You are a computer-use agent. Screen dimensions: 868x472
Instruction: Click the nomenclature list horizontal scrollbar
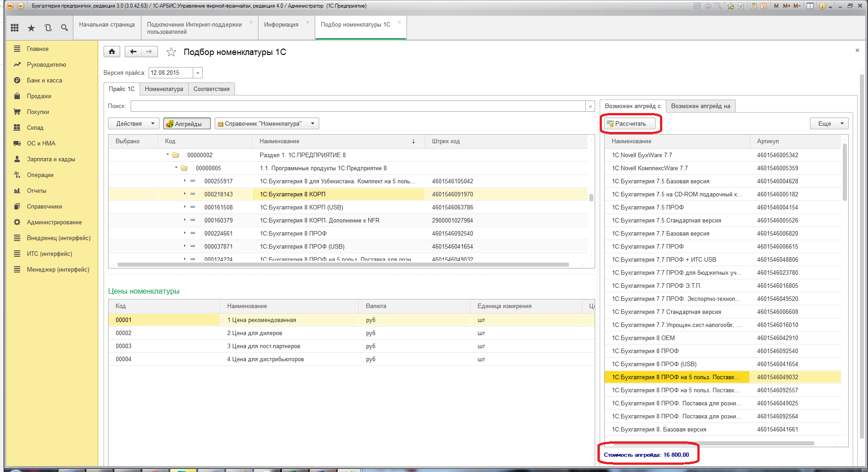tap(343, 264)
